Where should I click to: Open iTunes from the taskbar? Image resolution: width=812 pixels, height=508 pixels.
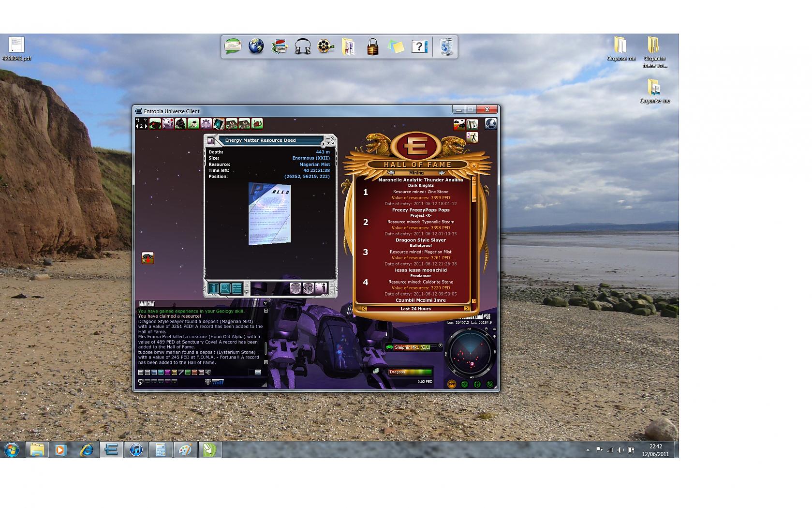click(136, 450)
